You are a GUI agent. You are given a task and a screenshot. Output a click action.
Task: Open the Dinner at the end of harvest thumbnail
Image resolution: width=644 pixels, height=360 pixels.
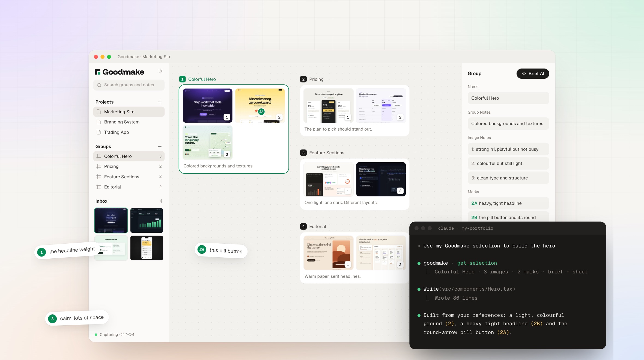tap(328, 253)
